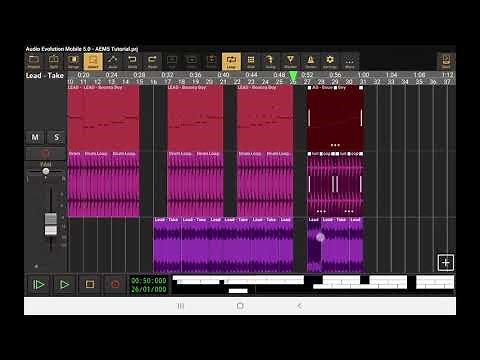Viewport: 480px width, 360px height.
Task: Open the Projects folder icon in the toolbar
Action: click(x=34, y=62)
